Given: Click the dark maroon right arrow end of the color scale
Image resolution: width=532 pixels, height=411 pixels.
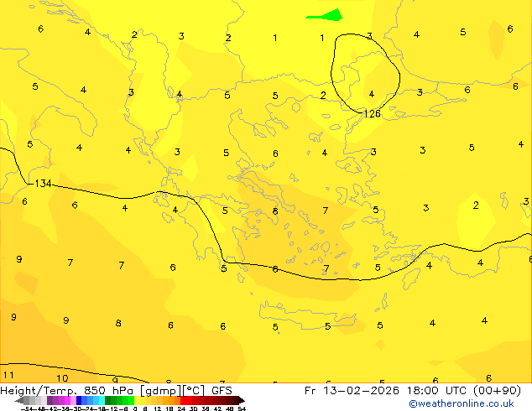Looking at the screenshot, I should (242, 400).
